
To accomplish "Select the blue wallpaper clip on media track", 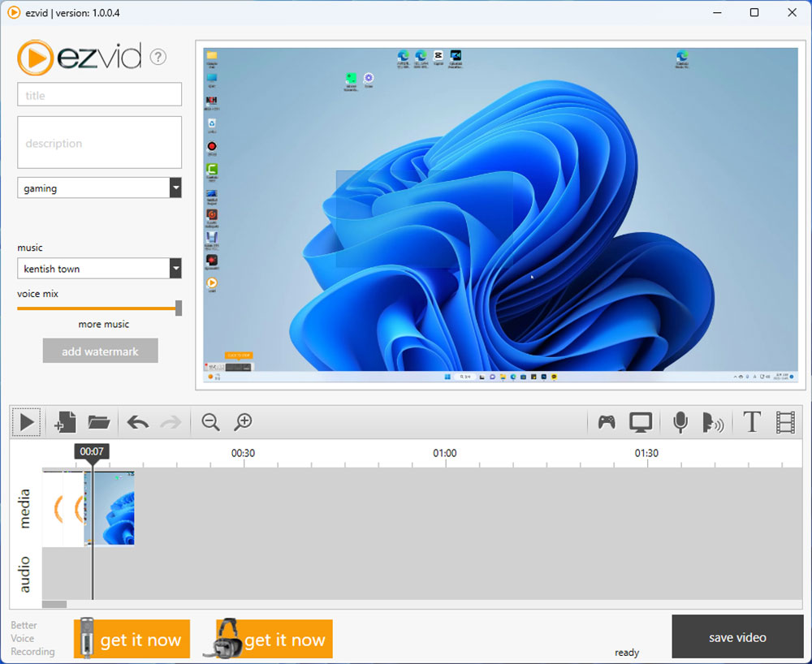I will click(x=110, y=508).
